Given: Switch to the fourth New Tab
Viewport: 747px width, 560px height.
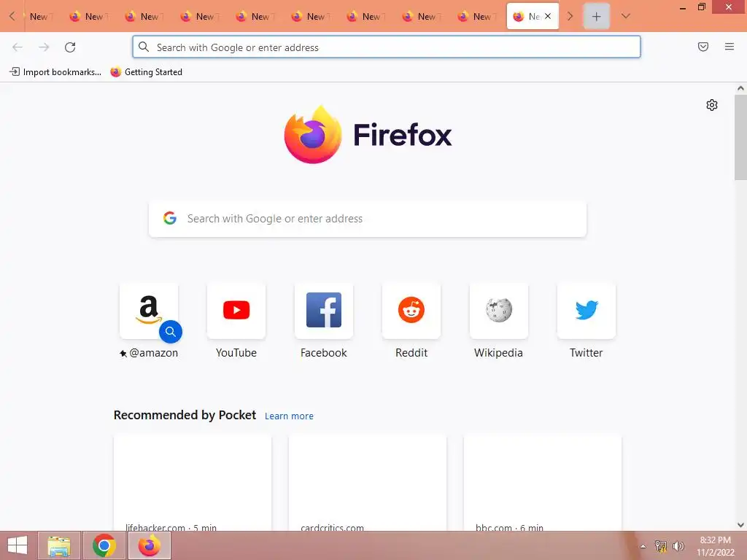Looking at the screenshot, I should [200, 17].
